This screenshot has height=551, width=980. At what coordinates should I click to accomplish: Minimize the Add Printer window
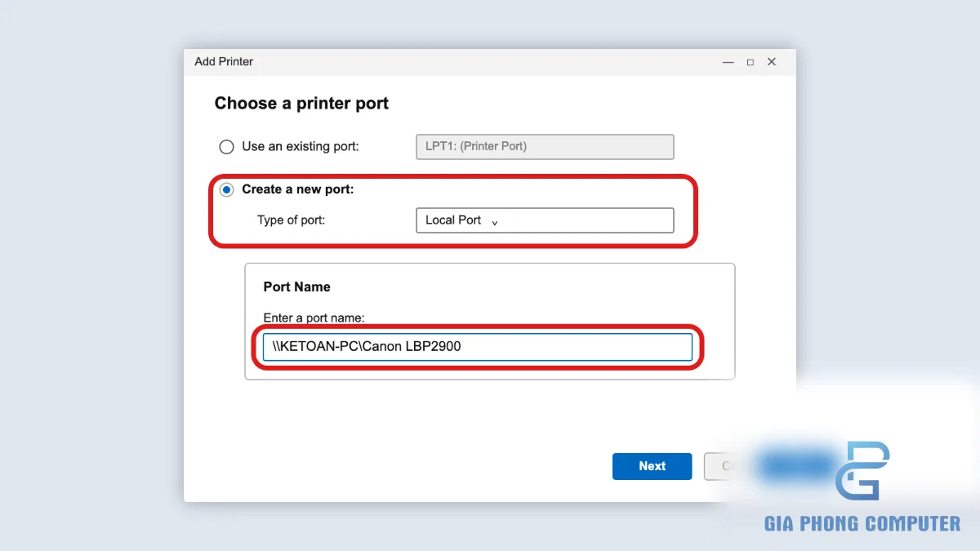[x=728, y=62]
